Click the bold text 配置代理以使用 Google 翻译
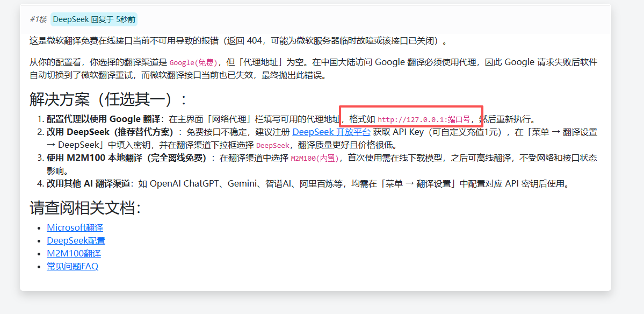This screenshot has width=644, height=314. coord(104,119)
